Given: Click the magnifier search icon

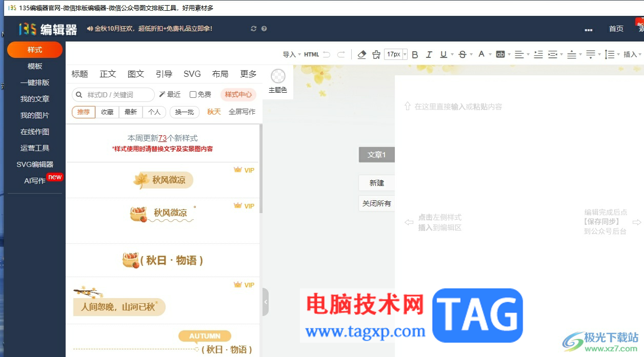Looking at the screenshot, I should point(79,95).
